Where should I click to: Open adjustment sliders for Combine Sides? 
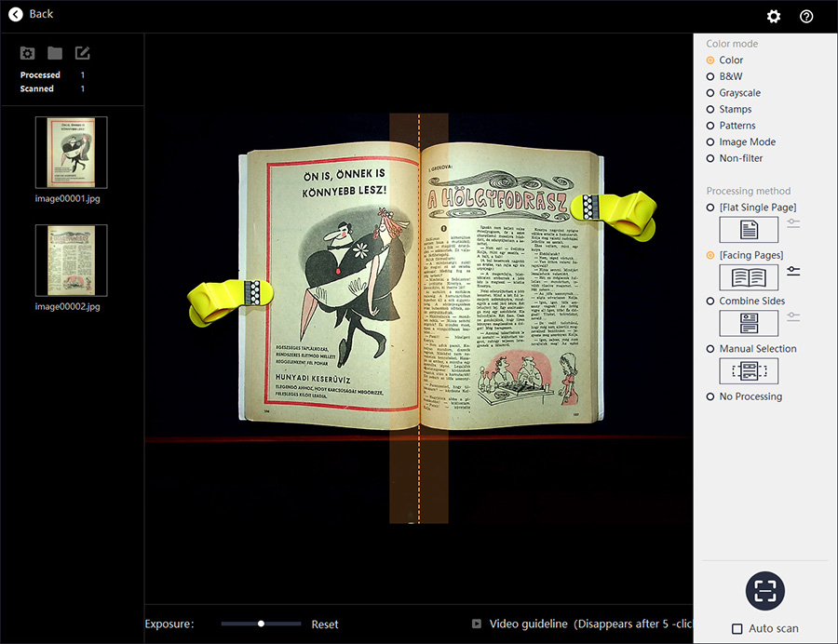793,316
